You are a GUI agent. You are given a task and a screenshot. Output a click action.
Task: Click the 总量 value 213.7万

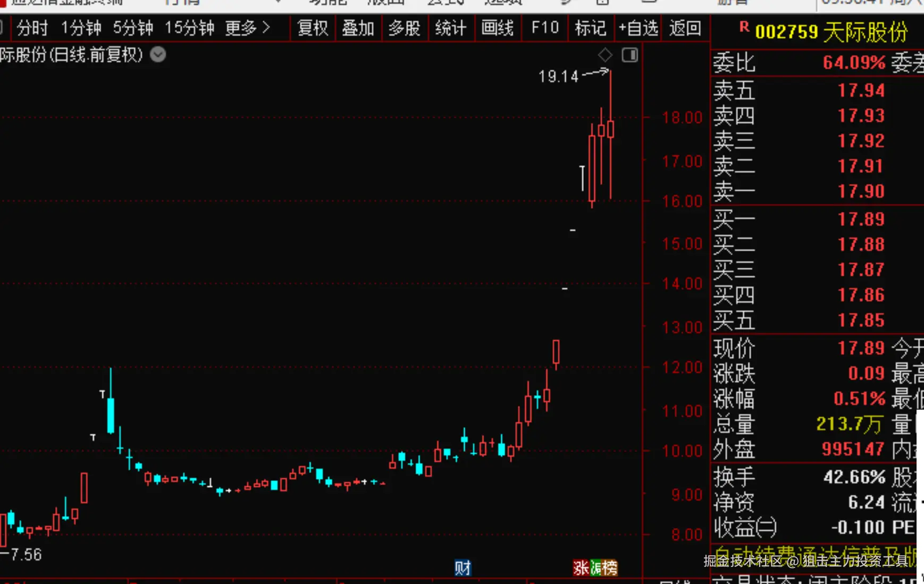click(x=850, y=424)
